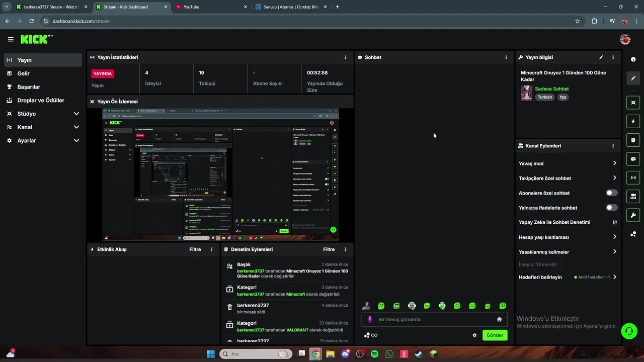Open Gelir in the sidebar

[43, 73]
